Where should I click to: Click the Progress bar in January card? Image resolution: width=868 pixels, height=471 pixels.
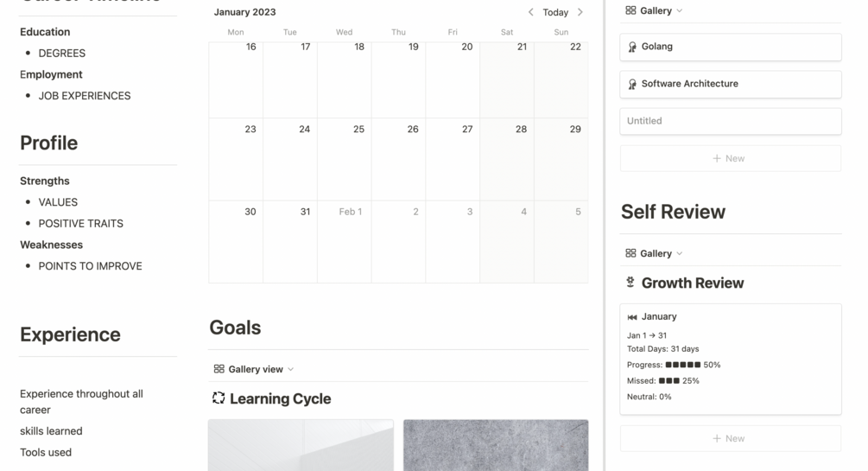click(x=683, y=365)
